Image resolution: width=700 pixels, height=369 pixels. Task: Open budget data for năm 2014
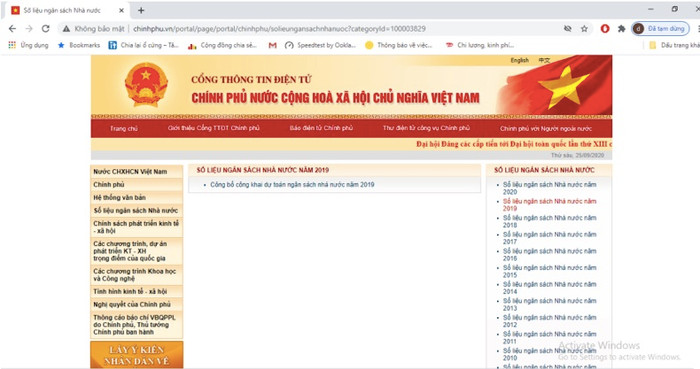(550, 288)
